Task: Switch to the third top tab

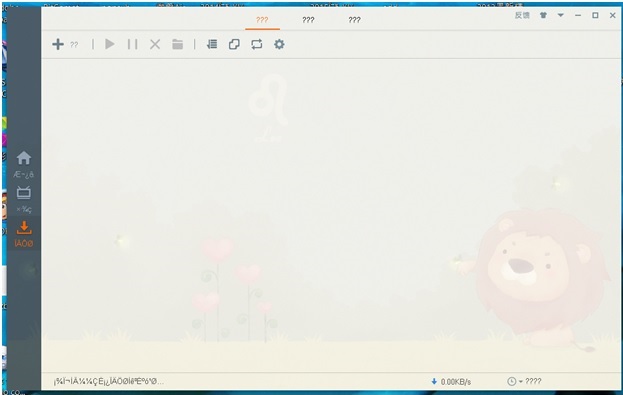Action: [354, 20]
